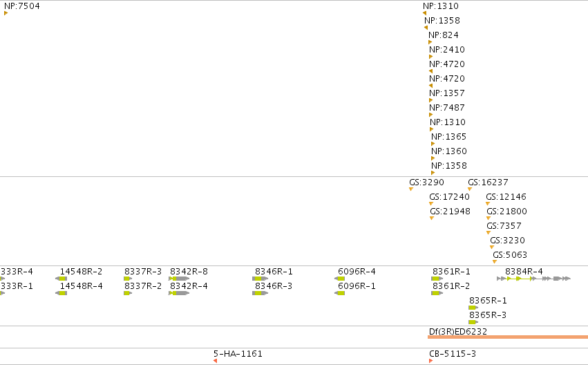
Task: Click the 8361R-1 gene glyph
Action: [x=437, y=279]
